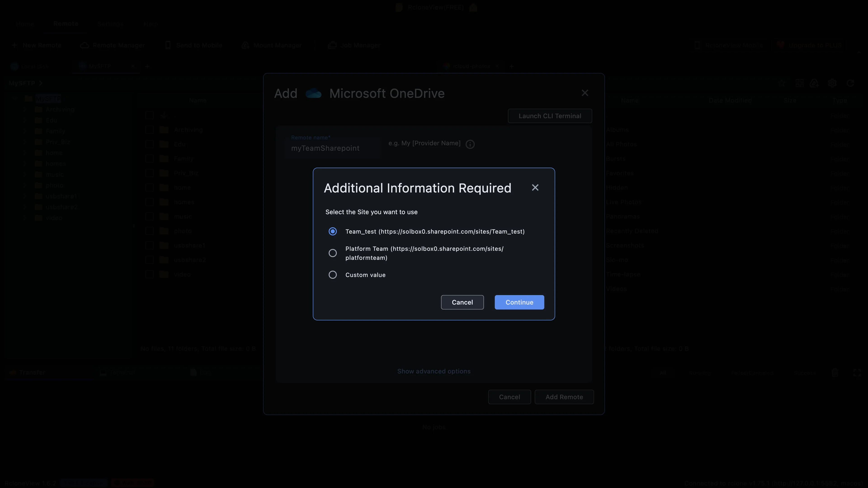The image size is (868, 488).
Task: Expand the music folder in tree
Action: (x=25, y=174)
